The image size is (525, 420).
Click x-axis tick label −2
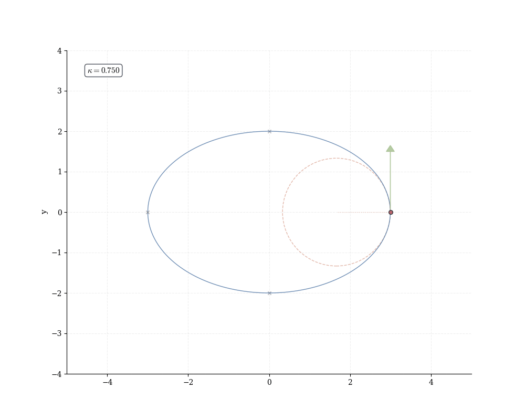pos(188,382)
